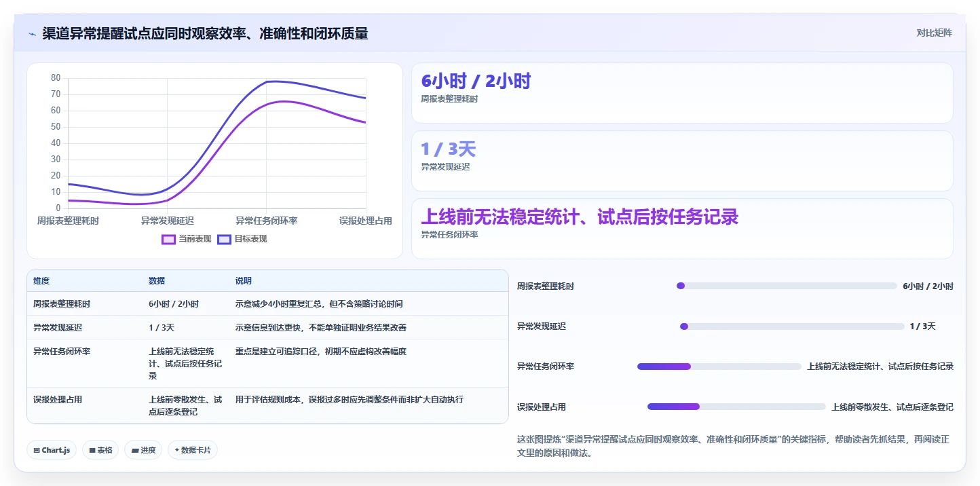Select the Chart.js chip
The width and height of the screenshot is (980, 486).
point(52,450)
